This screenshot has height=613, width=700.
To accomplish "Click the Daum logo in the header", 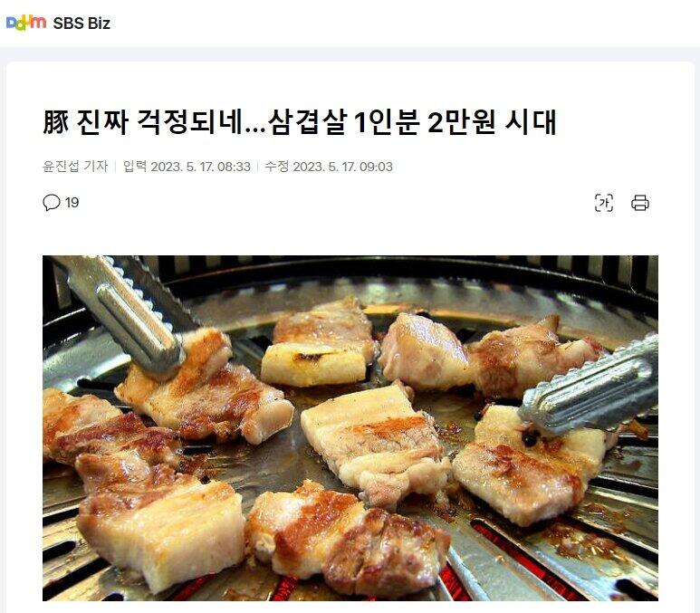I will click(x=26, y=23).
